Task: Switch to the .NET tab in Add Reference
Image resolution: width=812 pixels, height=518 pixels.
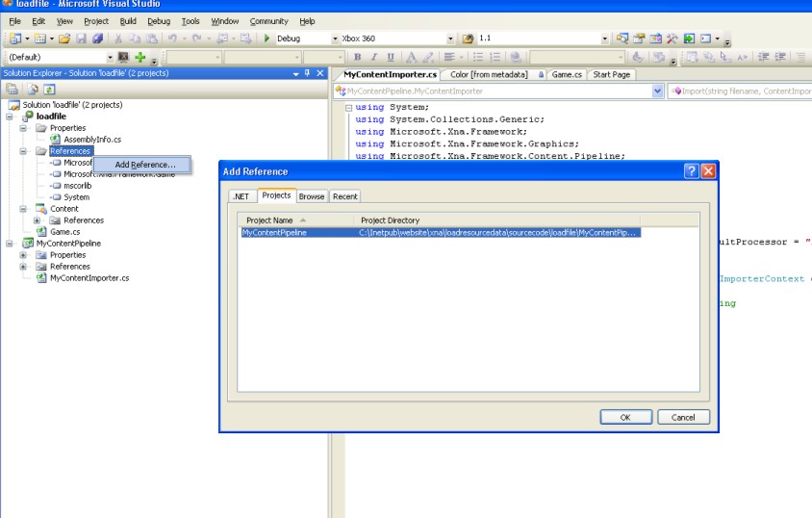Action: [x=241, y=196]
